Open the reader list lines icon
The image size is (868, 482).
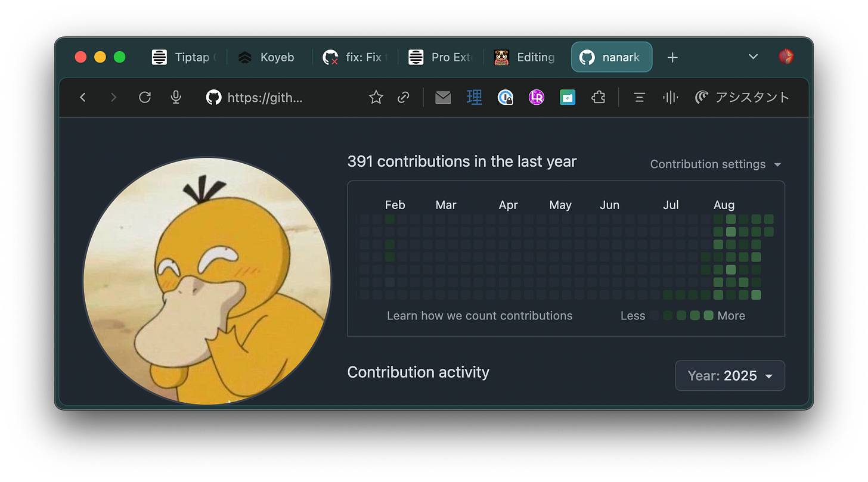pyautogui.click(x=640, y=97)
